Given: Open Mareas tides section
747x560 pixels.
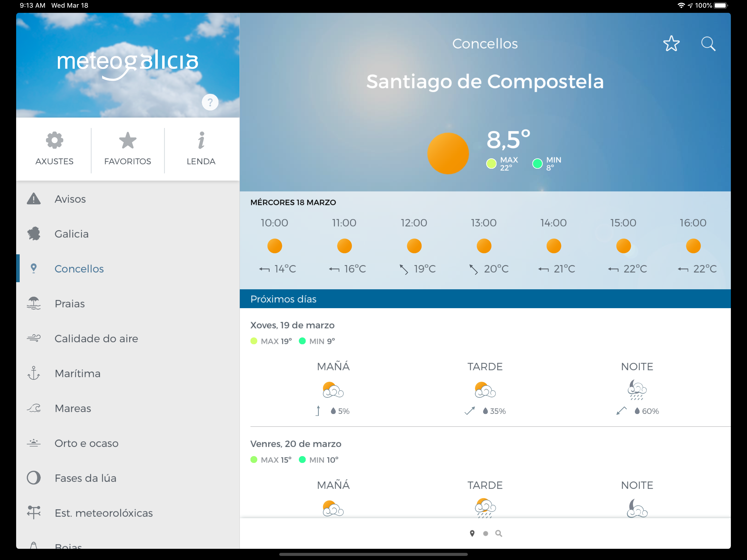Looking at the screenshot, I should tap(73, 408).
